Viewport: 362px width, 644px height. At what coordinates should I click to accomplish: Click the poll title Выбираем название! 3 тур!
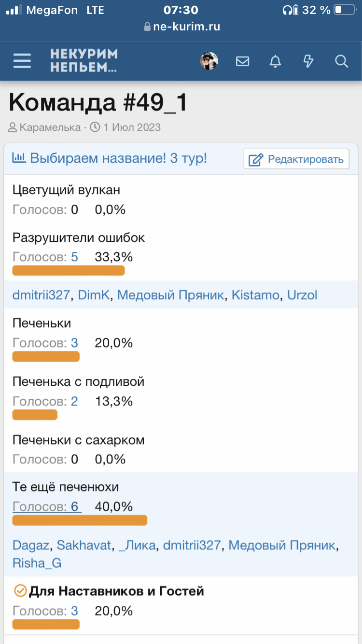click(118, 158)
